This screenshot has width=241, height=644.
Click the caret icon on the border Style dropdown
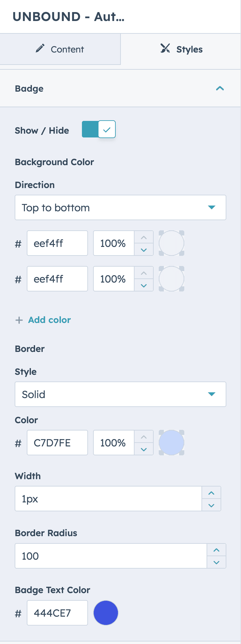[212, 394]
